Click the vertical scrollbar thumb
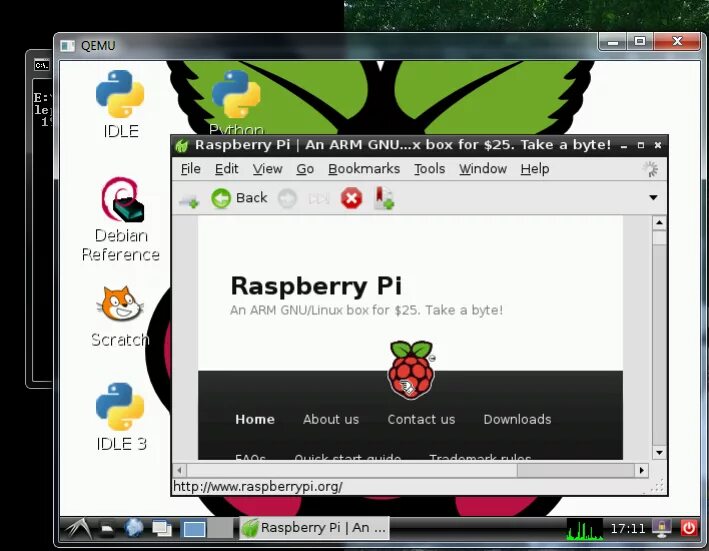Screen dimensions: 709x551 pos(659,239)
